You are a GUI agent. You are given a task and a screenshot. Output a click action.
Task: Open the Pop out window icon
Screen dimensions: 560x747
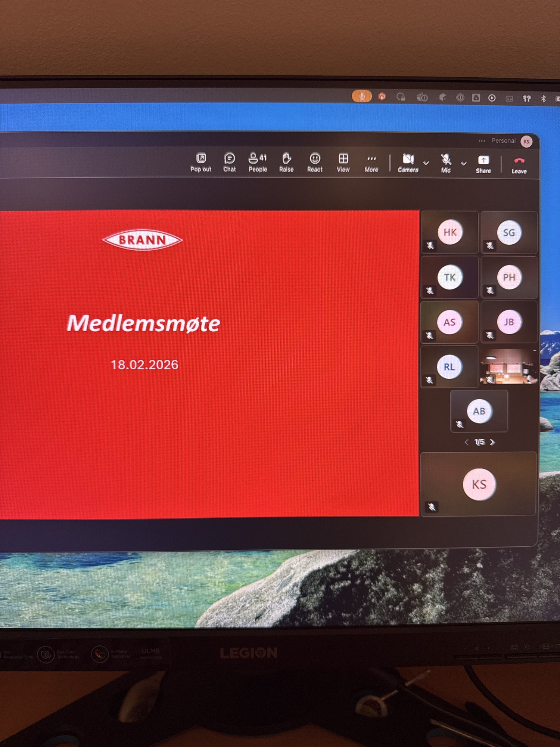(x=201, y=162)
